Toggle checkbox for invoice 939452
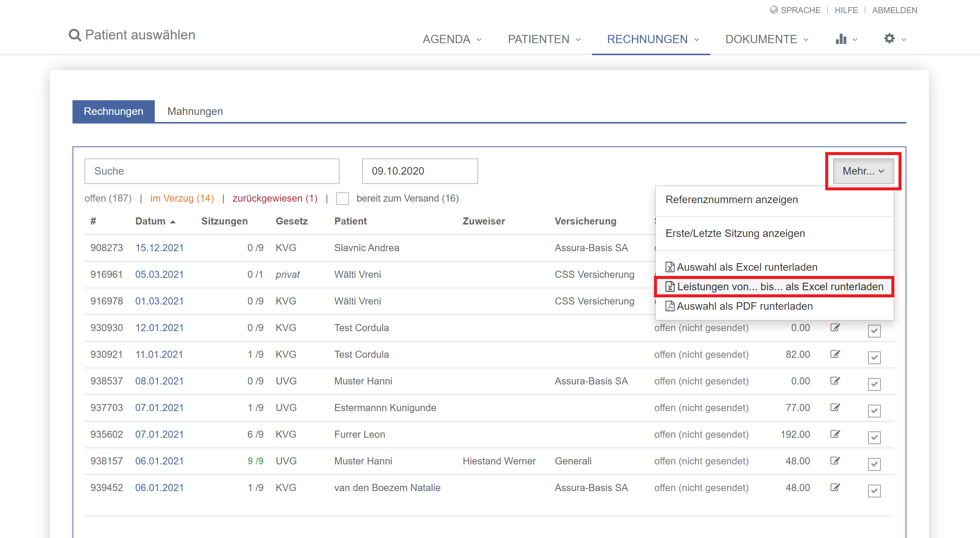980x538 pixels. pyautogui.click(x=874, y=490)
